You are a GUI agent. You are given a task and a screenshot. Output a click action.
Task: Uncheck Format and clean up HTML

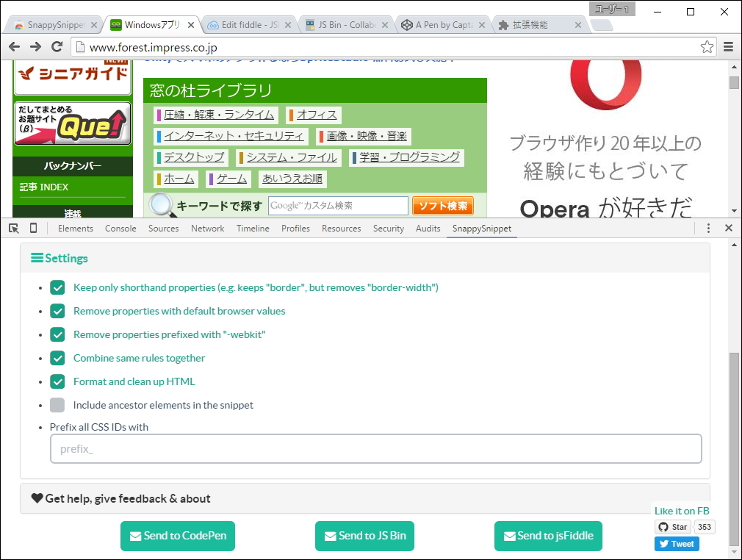click(x=57, y=381)
